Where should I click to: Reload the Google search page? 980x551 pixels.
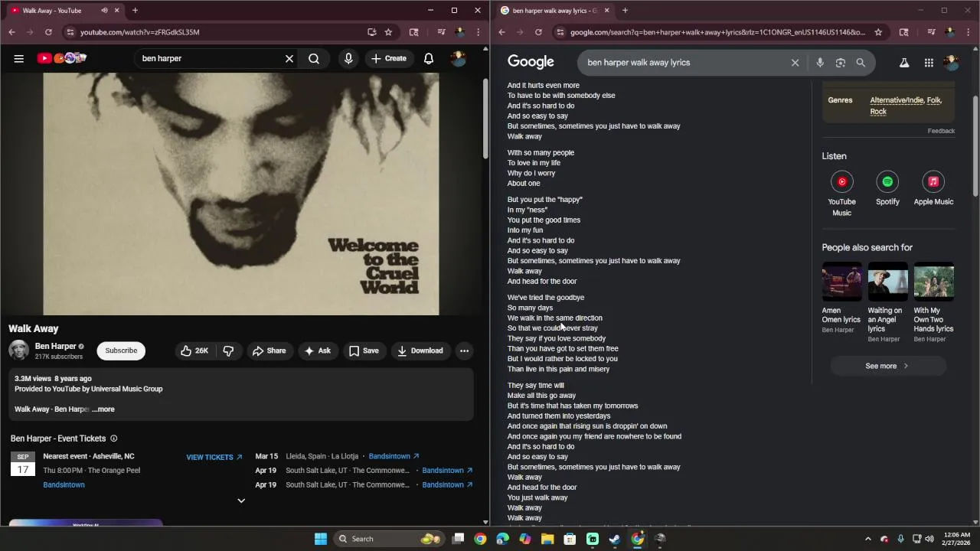tap(538, 32)
